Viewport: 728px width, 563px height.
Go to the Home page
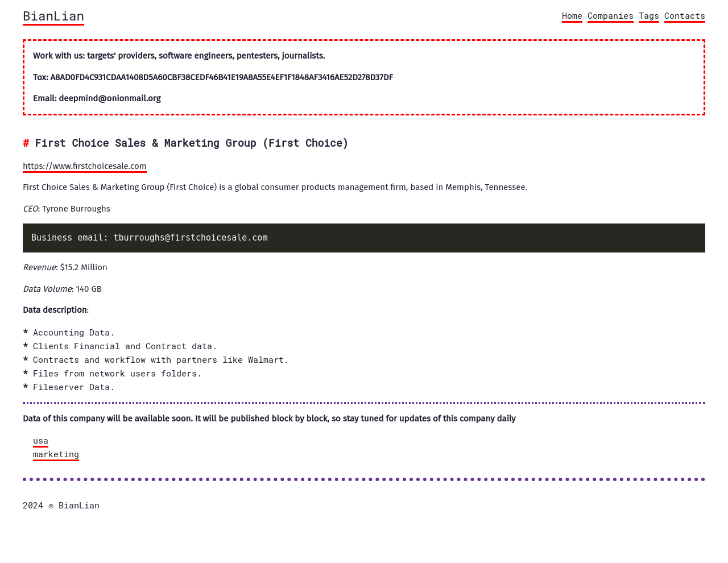[x=572, y=16]
